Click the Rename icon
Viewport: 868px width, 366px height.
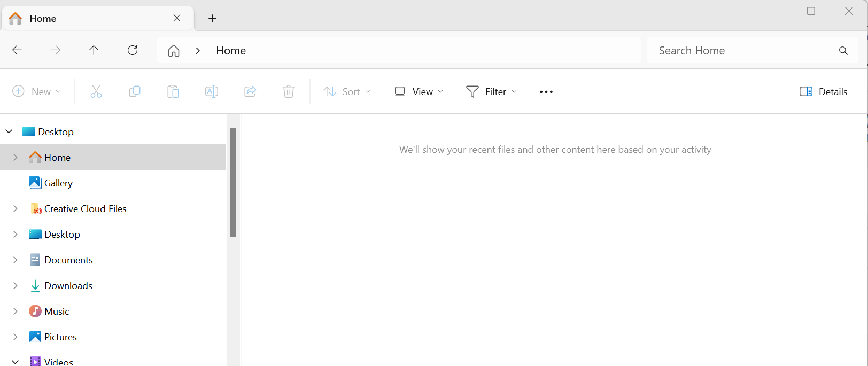click(x=212, y=92)
